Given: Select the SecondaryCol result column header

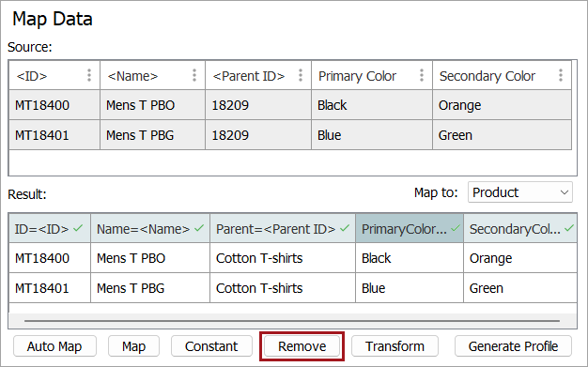Looking at the screenshot, I should [x=520, y=228].
